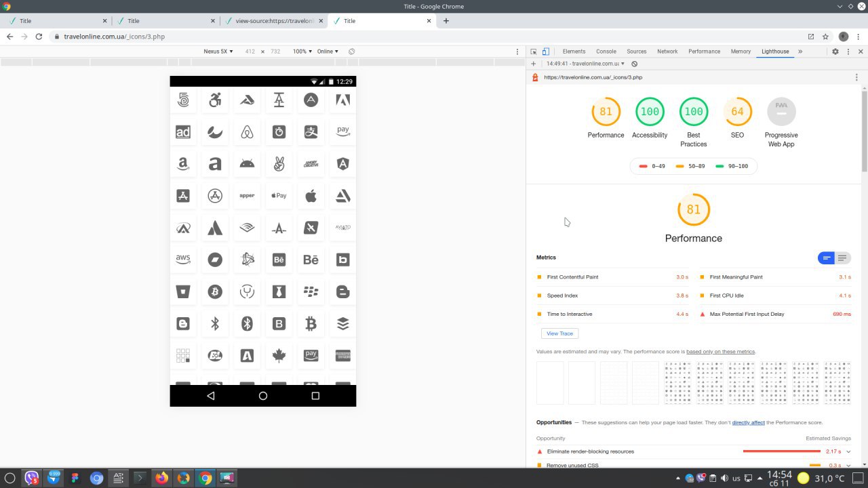Open the Elements panel
This screenshot has height=488, width=868.
574,52
